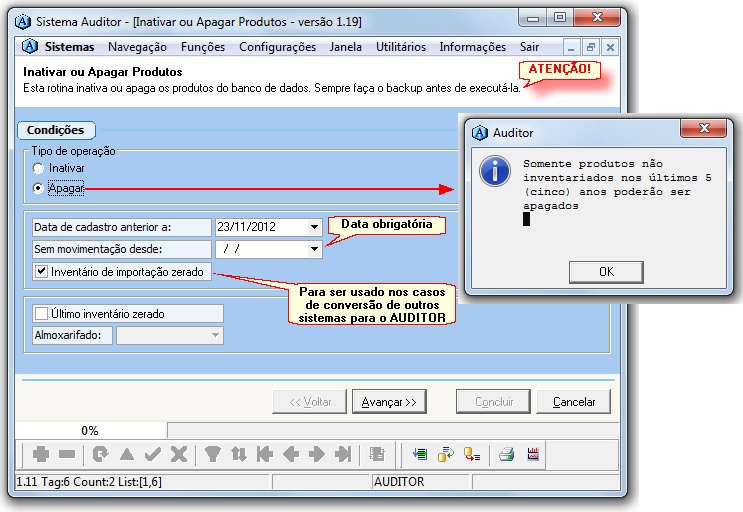Expand the Almoxarifado combo box
Image resolution: width=743 pixels, height=512 pixels.
(216, 335)
